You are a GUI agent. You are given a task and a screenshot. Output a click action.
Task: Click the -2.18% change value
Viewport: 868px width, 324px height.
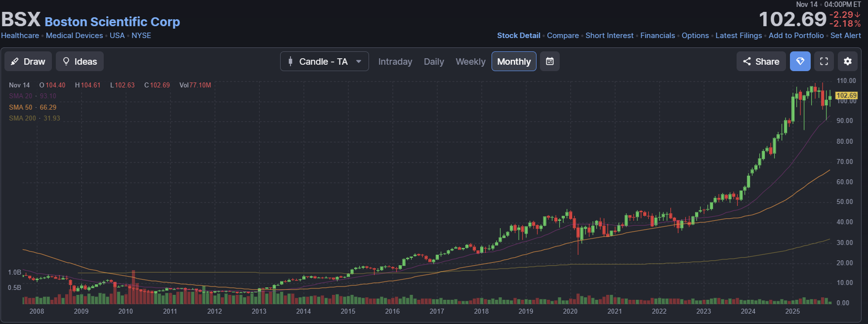click(x=845, y=24)
